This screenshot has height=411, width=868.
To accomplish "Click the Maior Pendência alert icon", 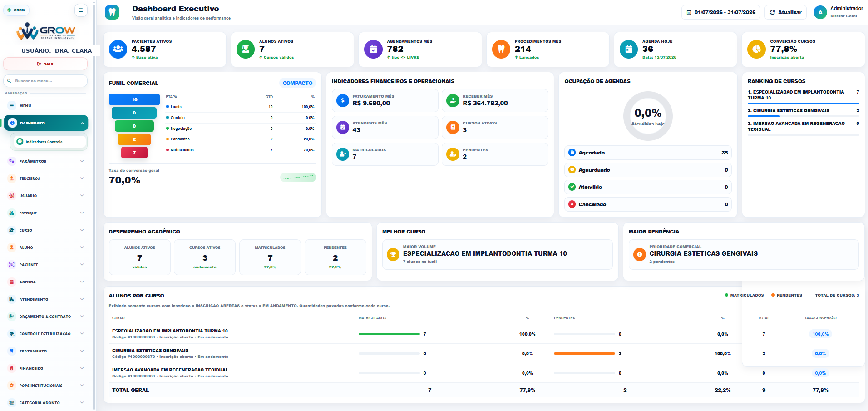I will click(x=640, y=254).
